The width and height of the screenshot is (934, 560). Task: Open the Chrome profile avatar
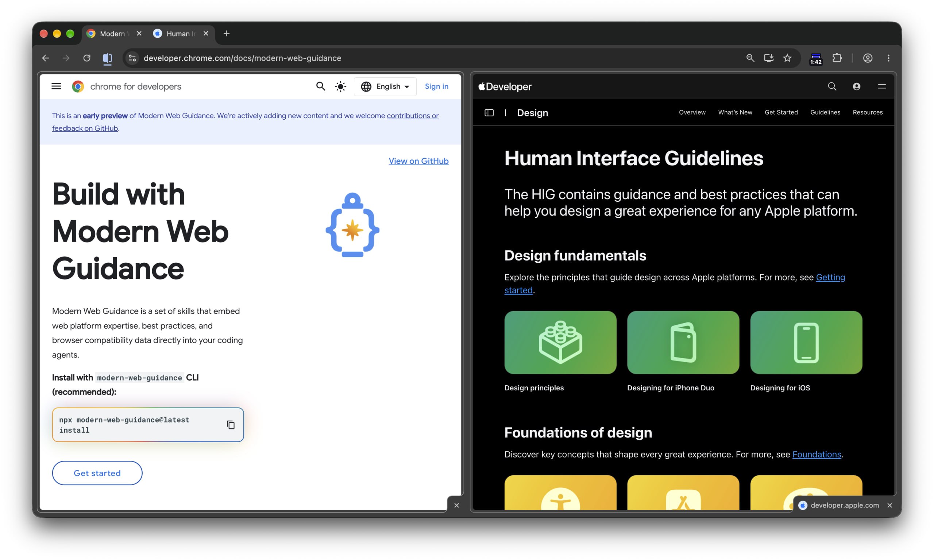pyautogui.click(x=868, y=58)
